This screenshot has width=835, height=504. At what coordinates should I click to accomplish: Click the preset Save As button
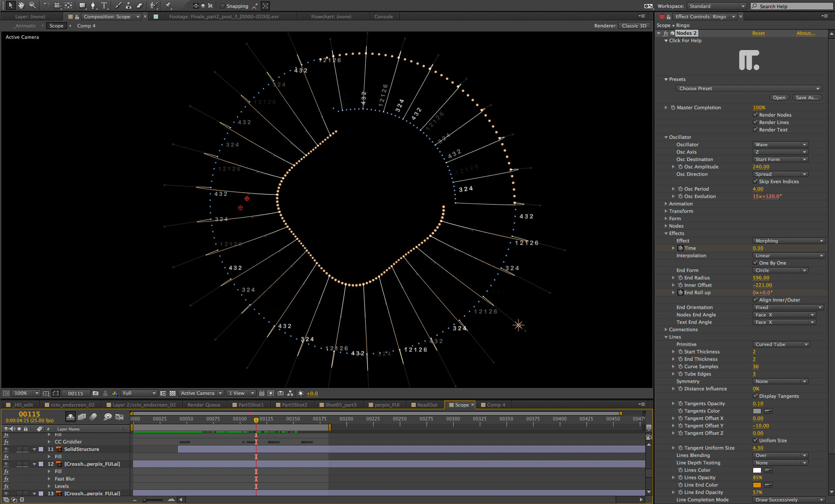pyautogui.click(x=807, y=97)
